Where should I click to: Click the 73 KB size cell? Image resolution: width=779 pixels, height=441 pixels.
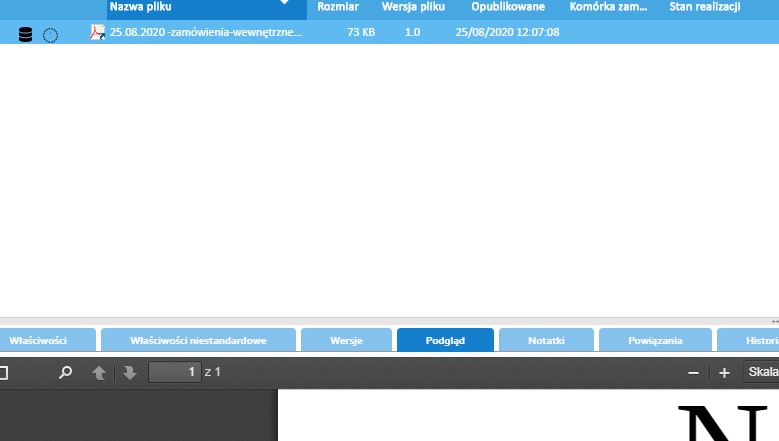pyautogui.click(x=361, y=32)
